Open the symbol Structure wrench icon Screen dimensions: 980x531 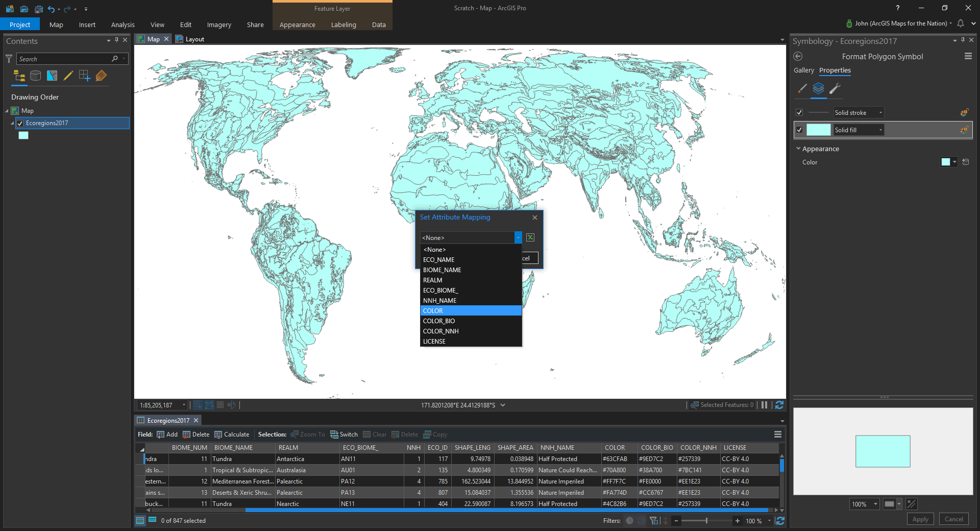(x=835, y=89)
